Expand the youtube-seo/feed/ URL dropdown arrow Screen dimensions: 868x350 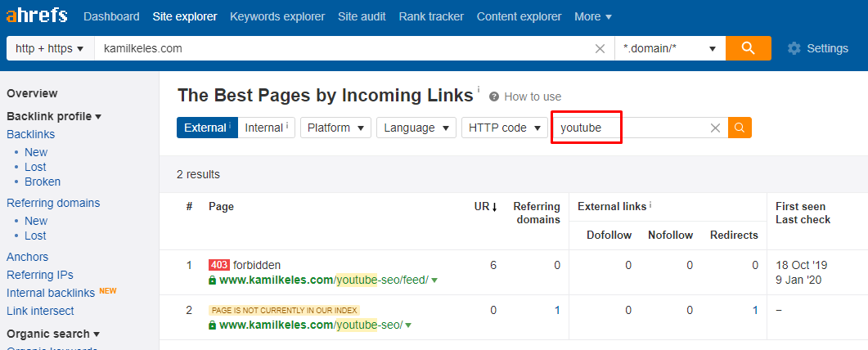(x=434, y=280)
